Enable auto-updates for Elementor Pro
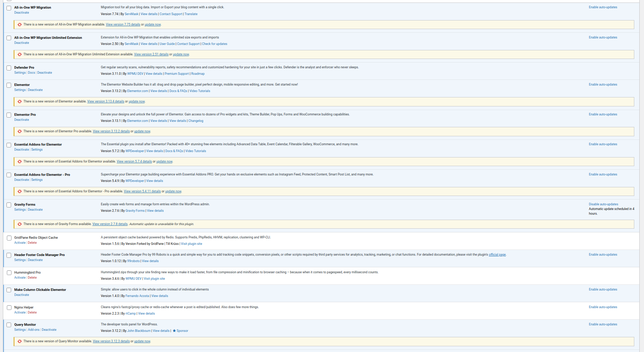The height and width of the screenshot is (352, 644). click(603, 114)
